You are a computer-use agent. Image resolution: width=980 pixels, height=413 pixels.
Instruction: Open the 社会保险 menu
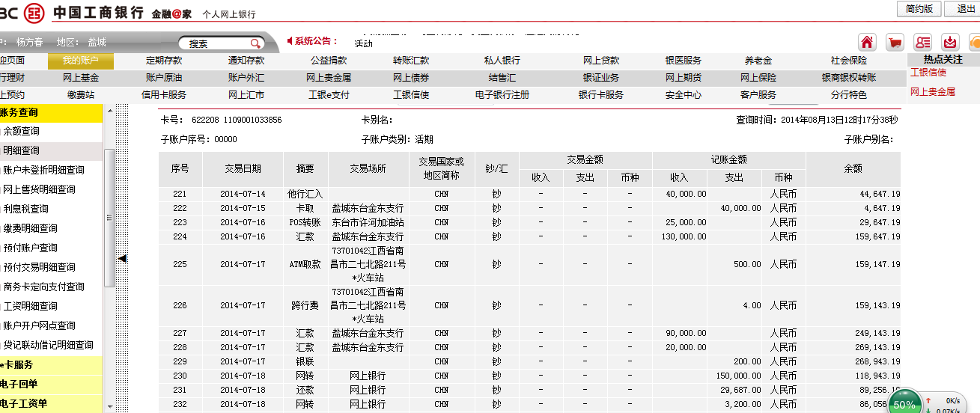tap(849, 61)
